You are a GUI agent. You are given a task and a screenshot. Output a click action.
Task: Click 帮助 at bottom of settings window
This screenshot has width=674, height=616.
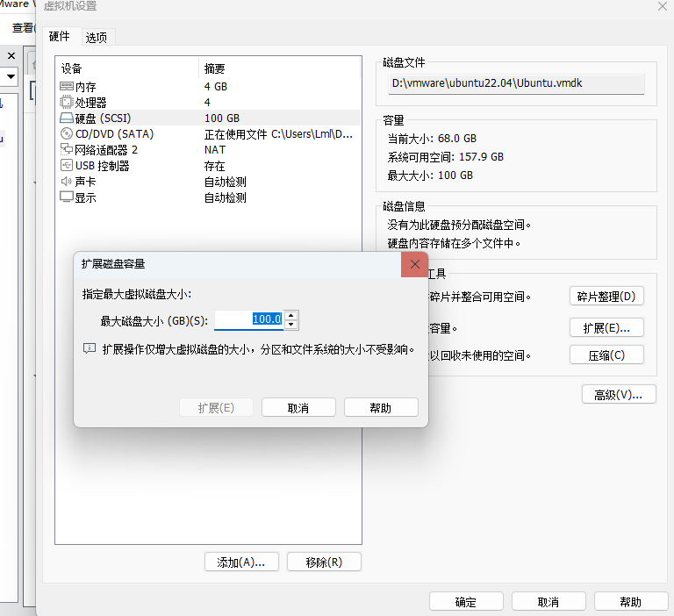(x=631, y=601)
